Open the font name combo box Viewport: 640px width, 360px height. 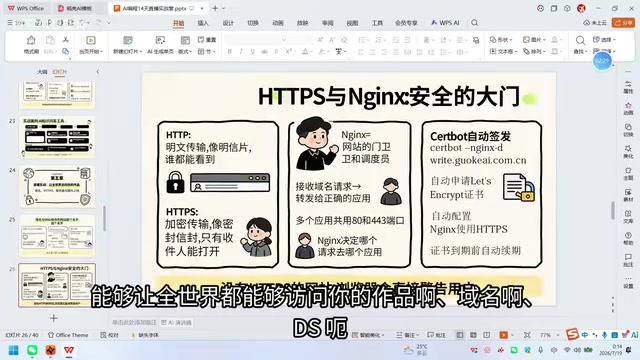[256, 40]
